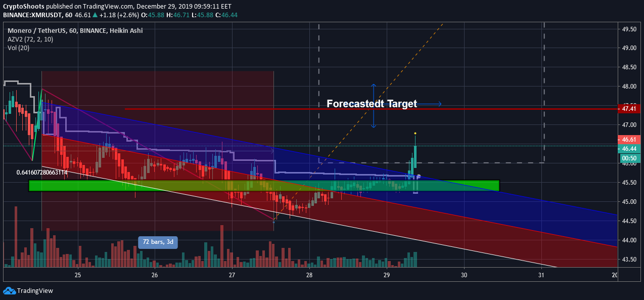
Task: Click the 49.50 price axis label
Action: (629, 29)
